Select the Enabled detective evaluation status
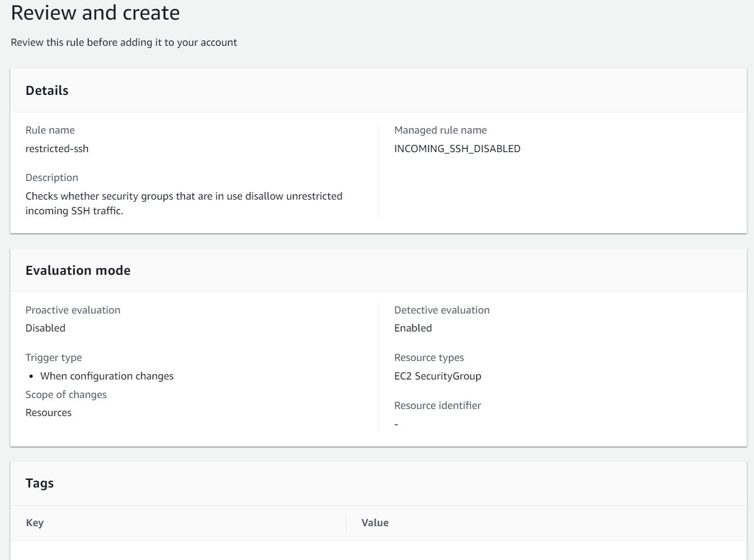Viewport: 754px width, 560px height. [412, 328]
